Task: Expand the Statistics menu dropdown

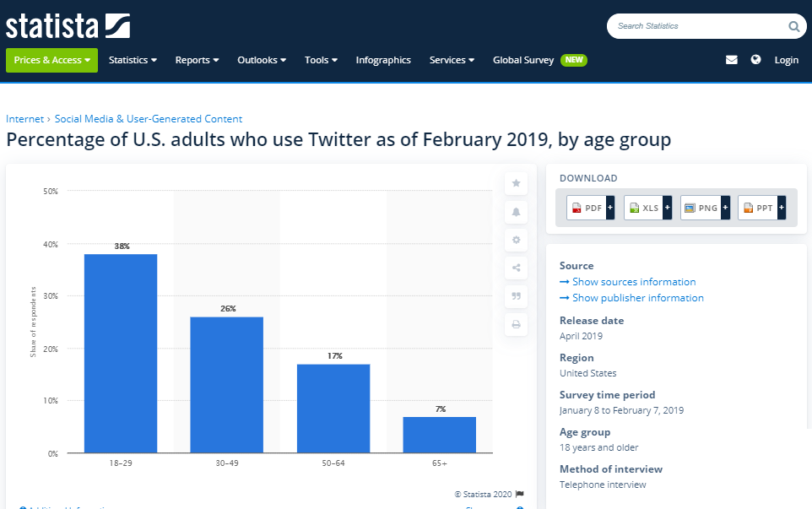Action: (x=133, y=60)
